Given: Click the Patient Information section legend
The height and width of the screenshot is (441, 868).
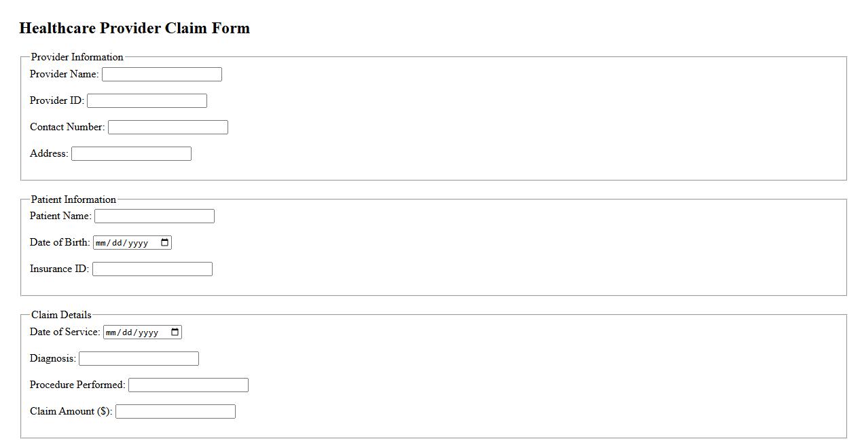Looking at the screenshot, I should pos(73,199).
